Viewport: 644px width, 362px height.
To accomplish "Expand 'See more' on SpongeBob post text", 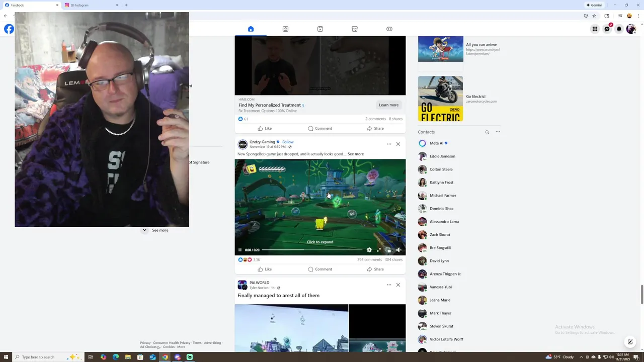I will [x=355, y=154].
